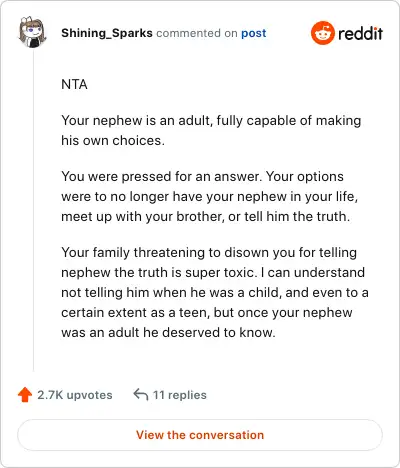This screenshot has height=468, width=400.
Task: Click the "commented on" gray text
Action: point(197,33)
